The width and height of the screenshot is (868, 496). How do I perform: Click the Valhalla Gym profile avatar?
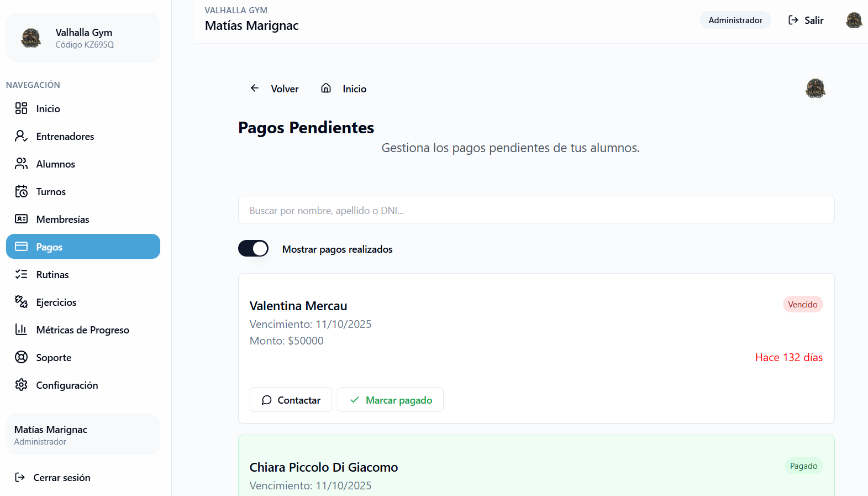tap(31, 38)
